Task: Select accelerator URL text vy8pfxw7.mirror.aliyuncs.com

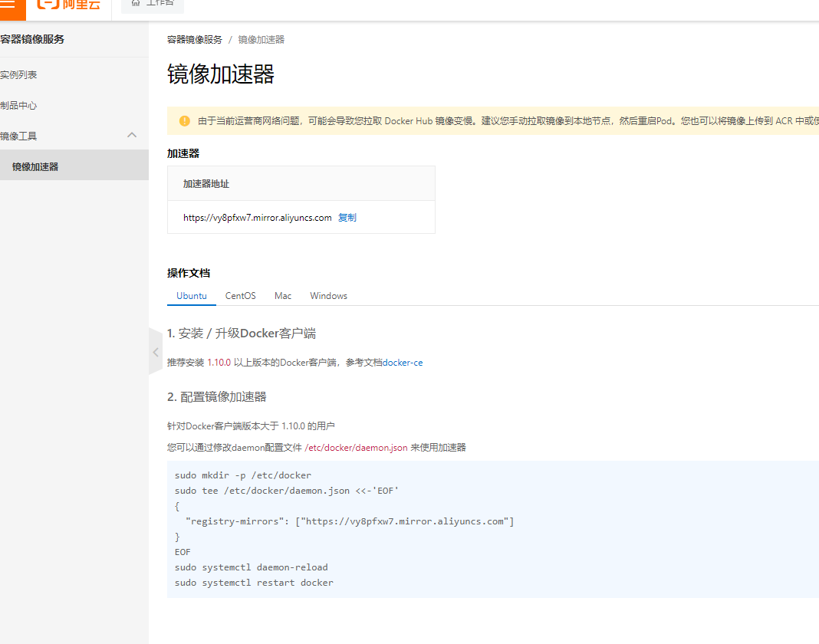Action: pyautogui.click(x=257, y=217)
